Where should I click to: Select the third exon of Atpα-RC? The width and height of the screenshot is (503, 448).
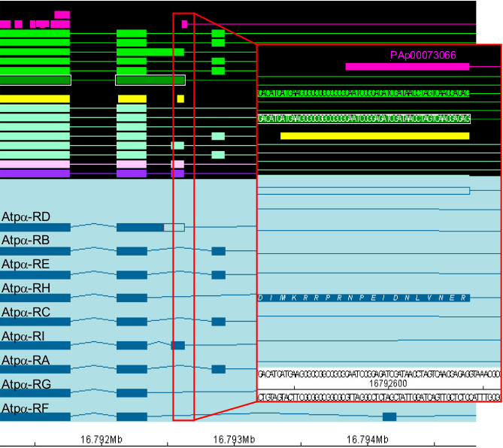click(x=219, y=322)
